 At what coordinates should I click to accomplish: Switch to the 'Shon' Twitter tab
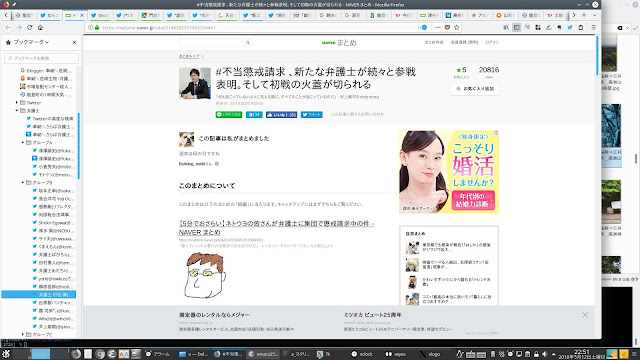[x=100, y=15]
